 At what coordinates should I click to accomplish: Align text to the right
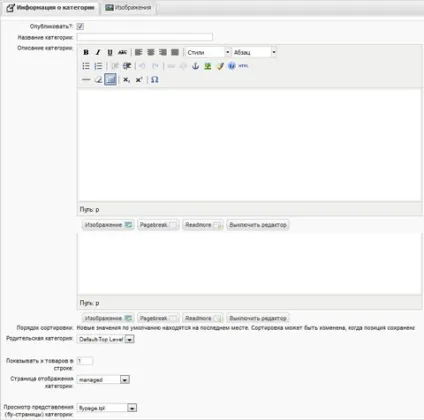point(163,52)
